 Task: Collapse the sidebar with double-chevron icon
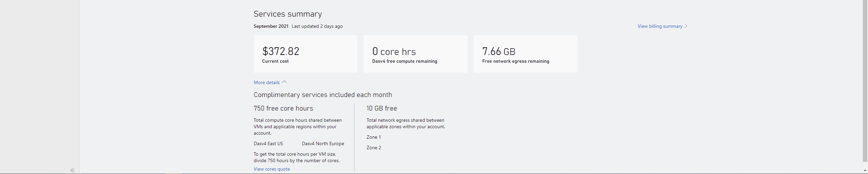[72, 170]
